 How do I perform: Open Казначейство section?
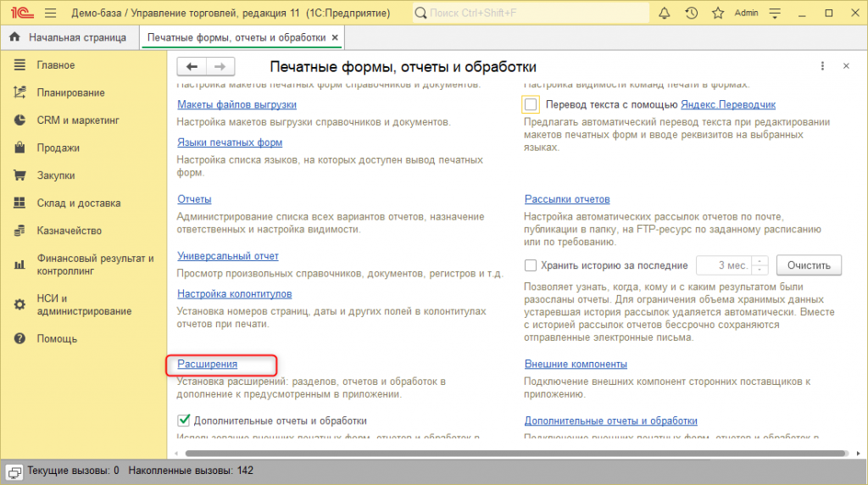click(70, 231)
